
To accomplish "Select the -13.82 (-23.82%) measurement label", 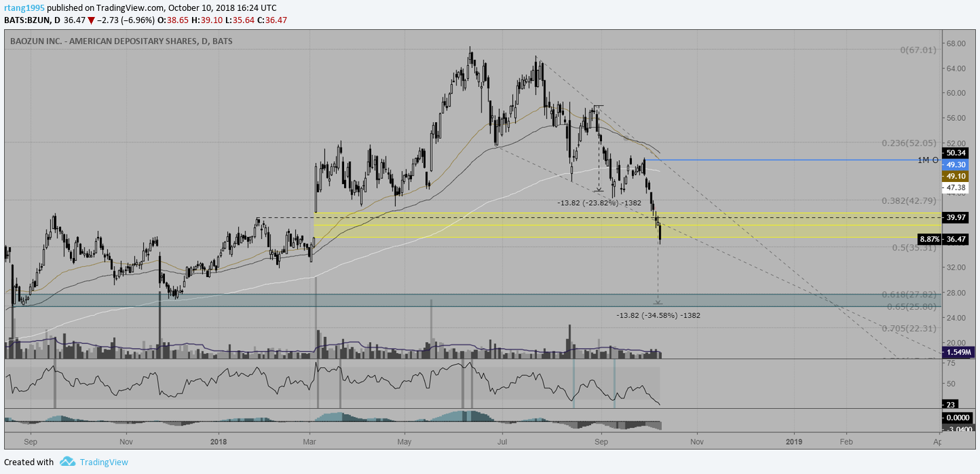I will pyautogui.click(x=599, y=202).
